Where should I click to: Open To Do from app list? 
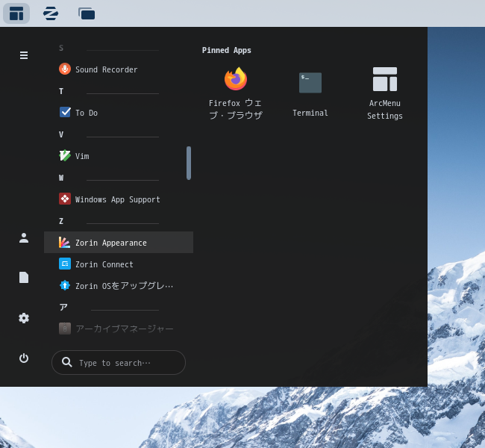point(119,113)
